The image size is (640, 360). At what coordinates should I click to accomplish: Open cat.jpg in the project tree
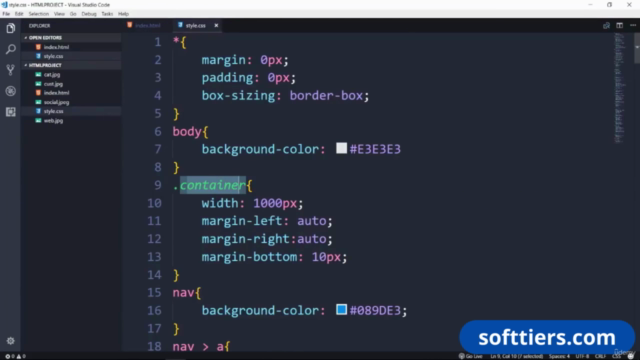point(71,74)
